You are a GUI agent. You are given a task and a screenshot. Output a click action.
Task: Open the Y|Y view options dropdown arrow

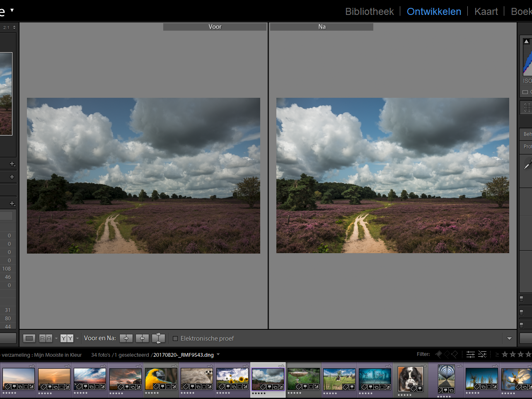pos(77,339)
